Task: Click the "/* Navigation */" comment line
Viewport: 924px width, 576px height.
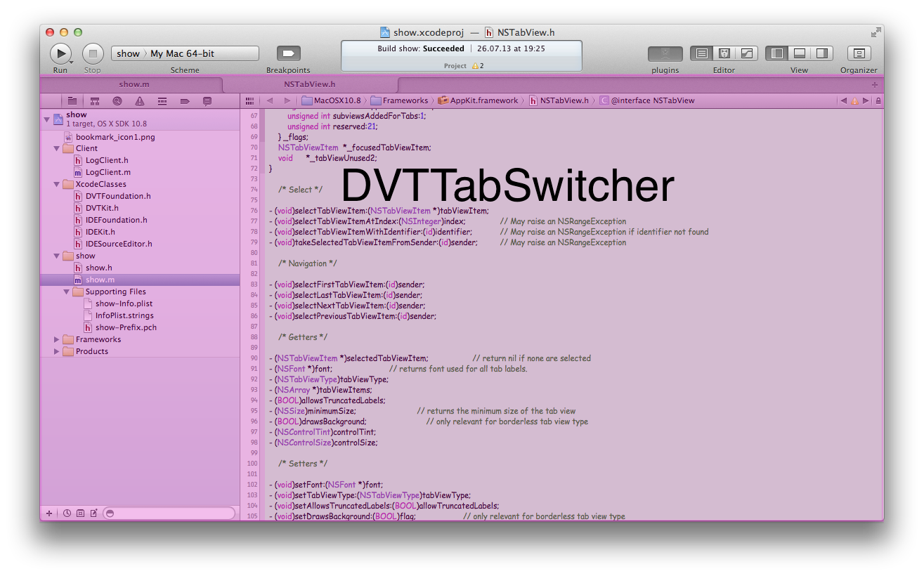Action: (x=308, y=263)
